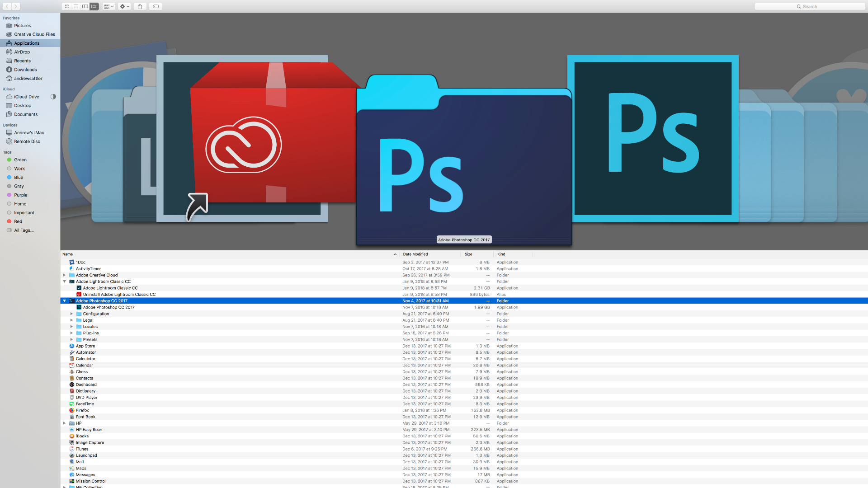The width and height of the screenshot is (868, 488).
Task: Select the App Store icon
Action: 71,346
